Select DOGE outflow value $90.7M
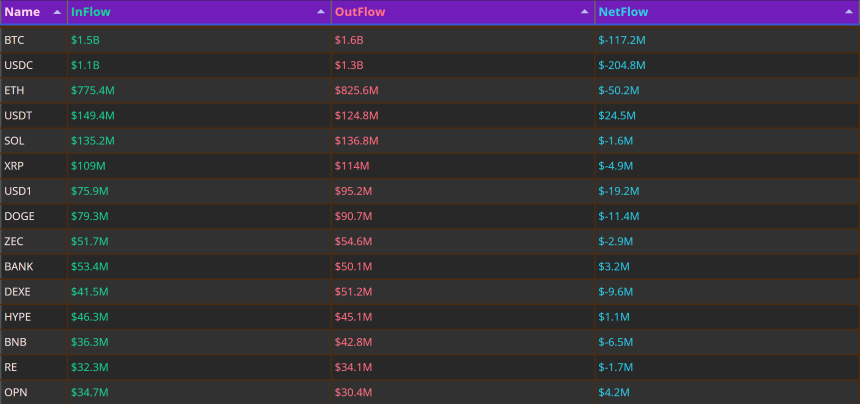860x404 pixels. coord(353,217)
